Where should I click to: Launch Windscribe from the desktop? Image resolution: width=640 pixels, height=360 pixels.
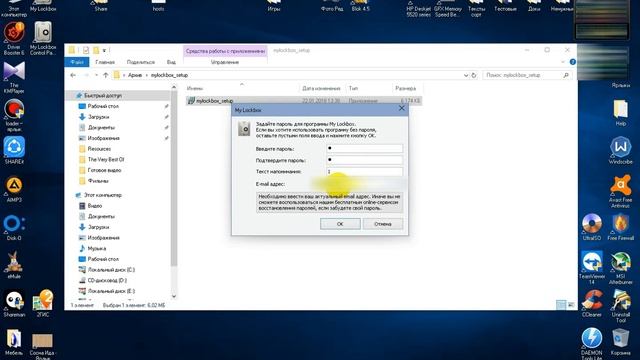pos(620,150)
